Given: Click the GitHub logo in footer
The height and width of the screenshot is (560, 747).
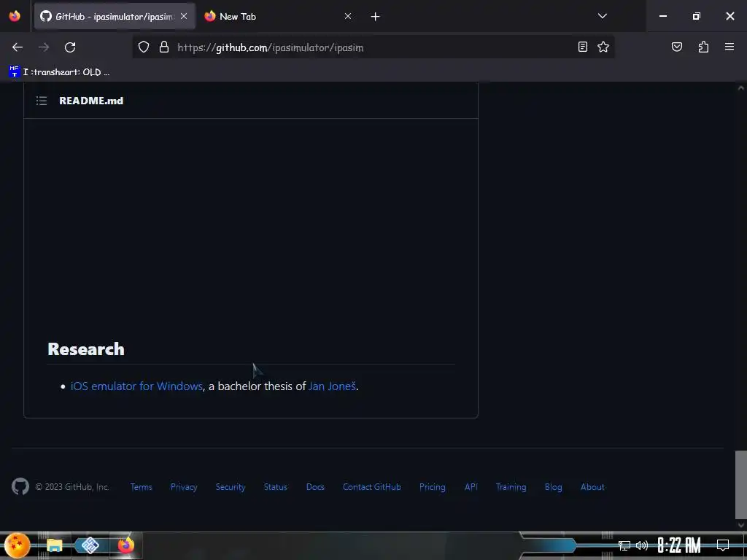Looking at the screenshot, I should [20, 486].
